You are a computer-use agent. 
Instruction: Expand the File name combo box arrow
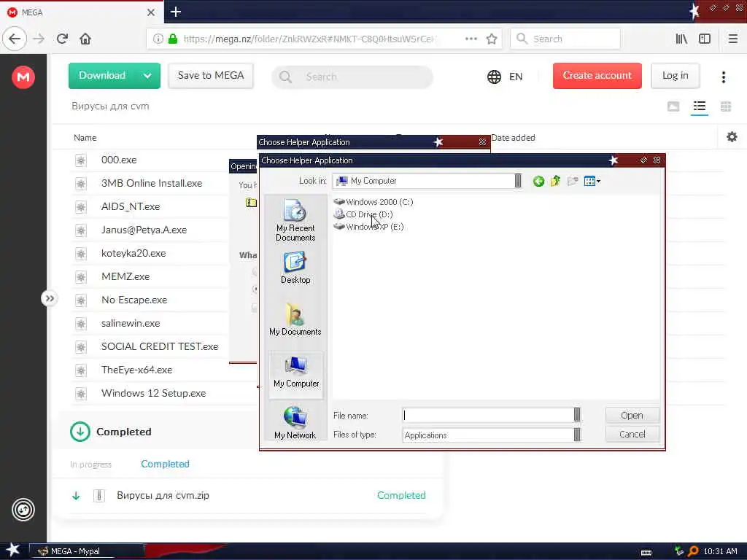coord(577,415)
